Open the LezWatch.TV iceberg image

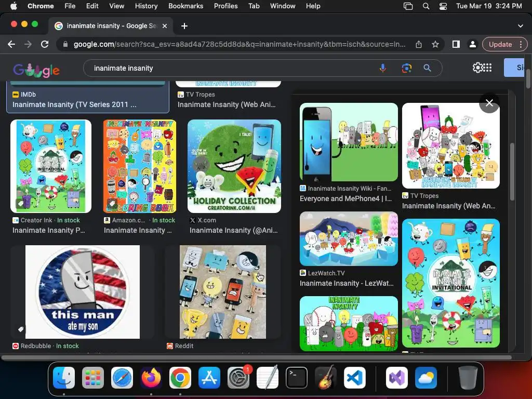point(349,239)
